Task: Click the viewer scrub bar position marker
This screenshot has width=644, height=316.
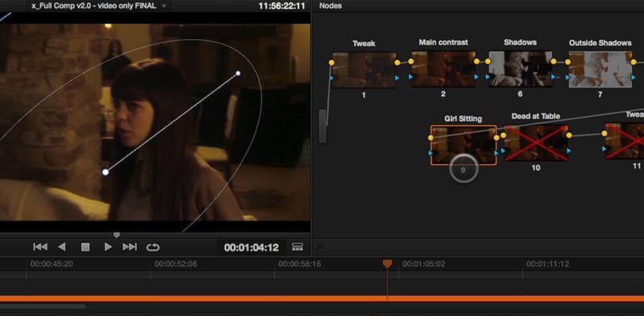Action: [x=116, y=235]
